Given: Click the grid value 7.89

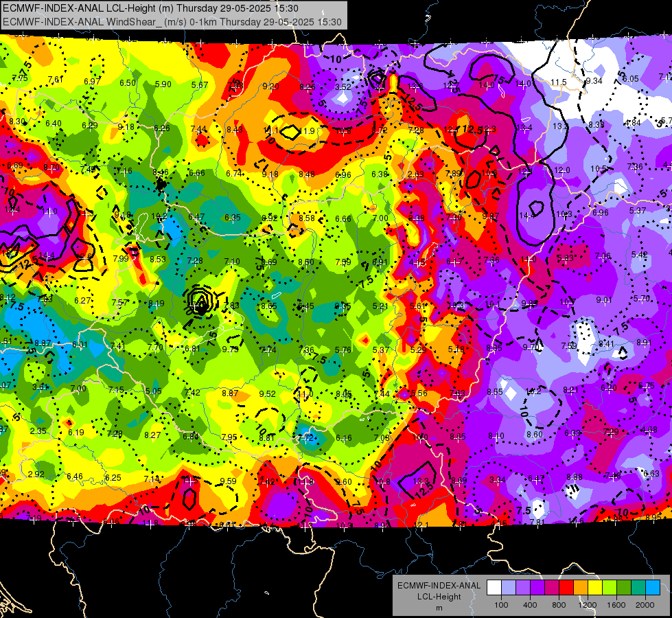Looking at the screenshot, I should pyautogui.click(x=454, y=173).
